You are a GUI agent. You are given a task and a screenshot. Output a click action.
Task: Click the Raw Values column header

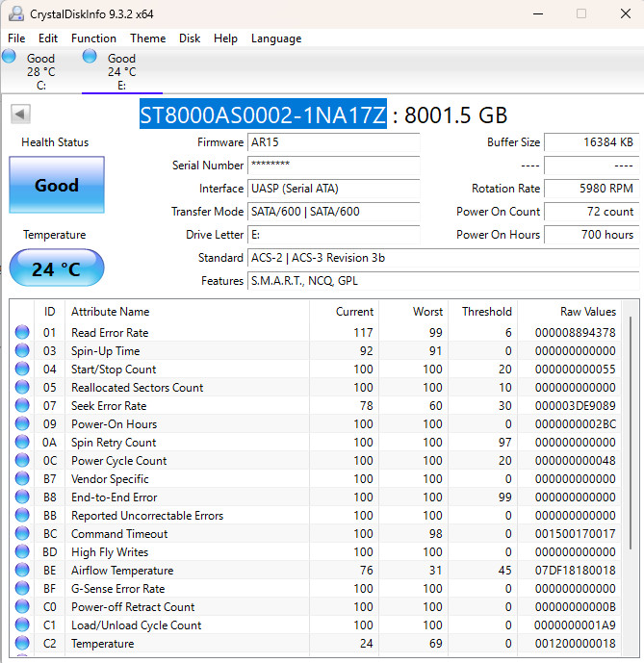pyautogui.click(x=588, y=312)
